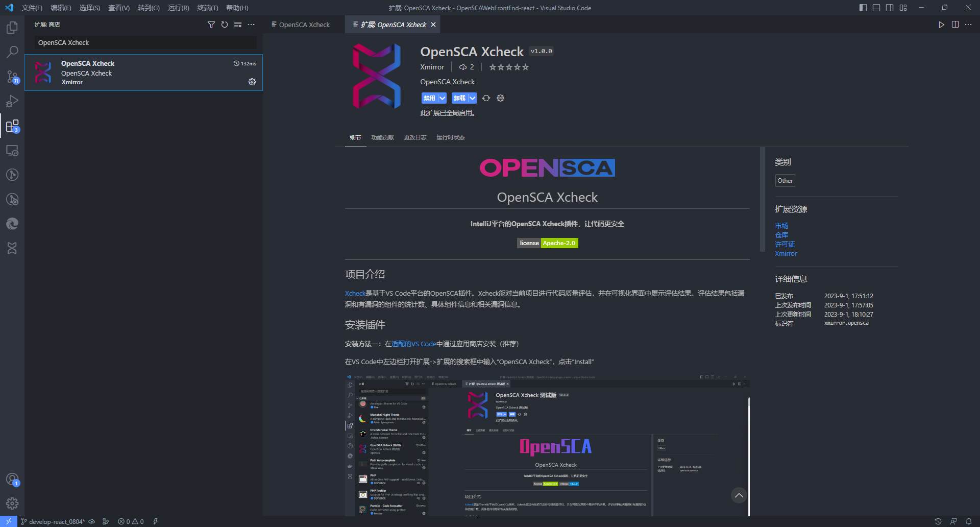Open the Microsoft Edge tools icon in activity bar

(12, 224)
